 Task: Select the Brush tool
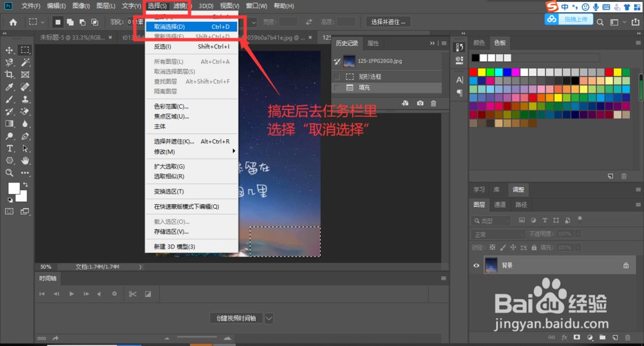click(9, 99)
